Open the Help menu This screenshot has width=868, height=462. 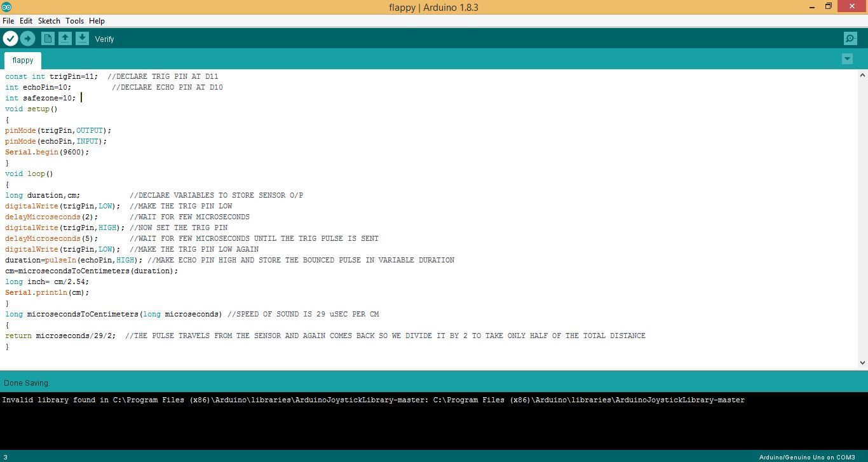(x=97, y=21)
